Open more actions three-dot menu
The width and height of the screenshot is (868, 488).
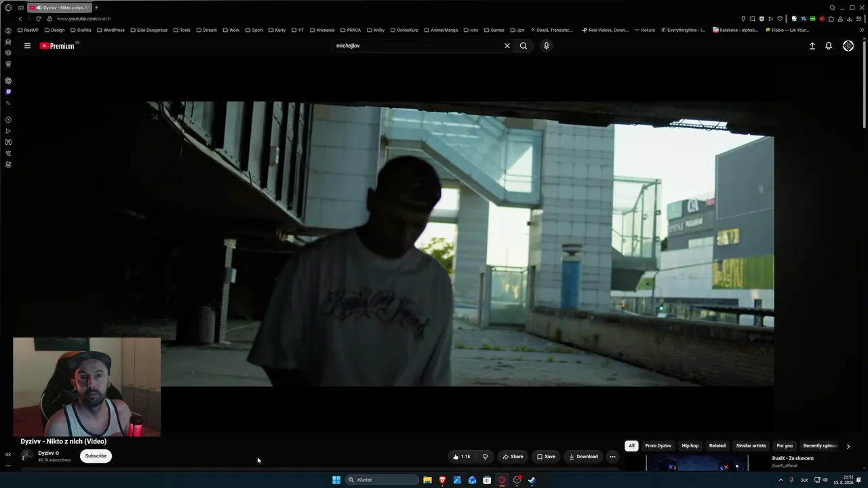point(612,457)
